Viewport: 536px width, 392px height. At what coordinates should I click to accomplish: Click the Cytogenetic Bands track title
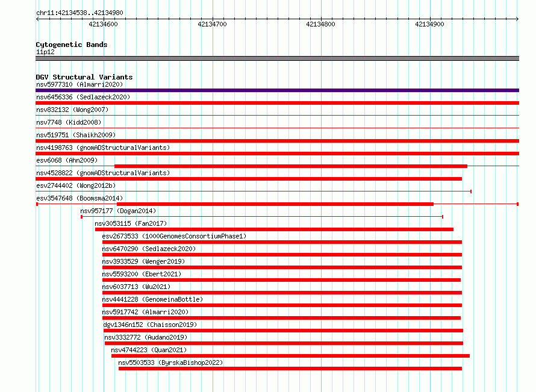(72, 45)
